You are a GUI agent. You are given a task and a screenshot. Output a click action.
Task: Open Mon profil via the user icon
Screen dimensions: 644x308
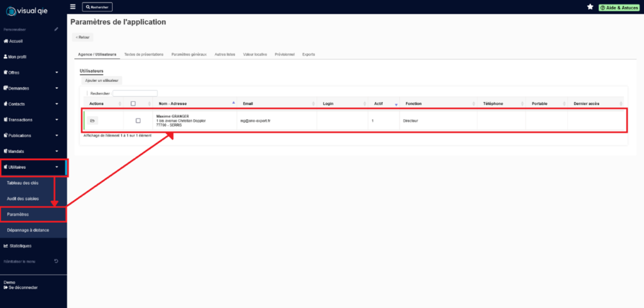point(6,57)
